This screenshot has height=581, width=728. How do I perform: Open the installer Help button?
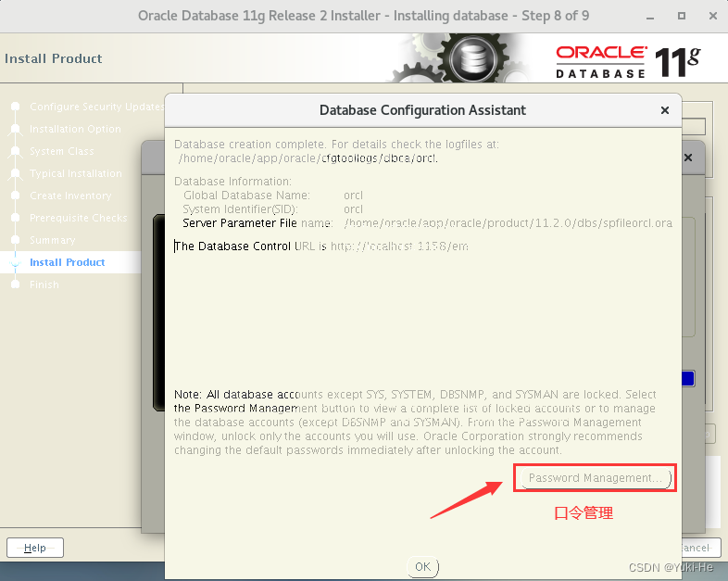pyautogui.click(x=35, y=548)
